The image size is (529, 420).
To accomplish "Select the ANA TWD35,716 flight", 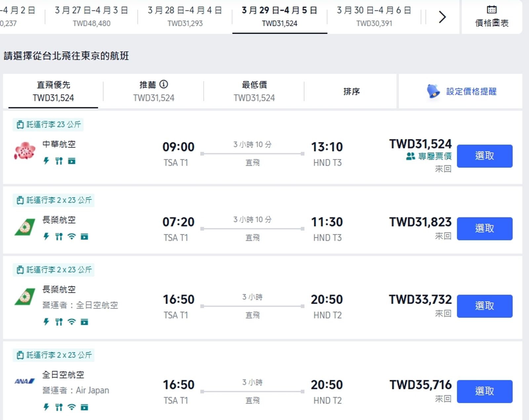I will [x=484, y=391].
